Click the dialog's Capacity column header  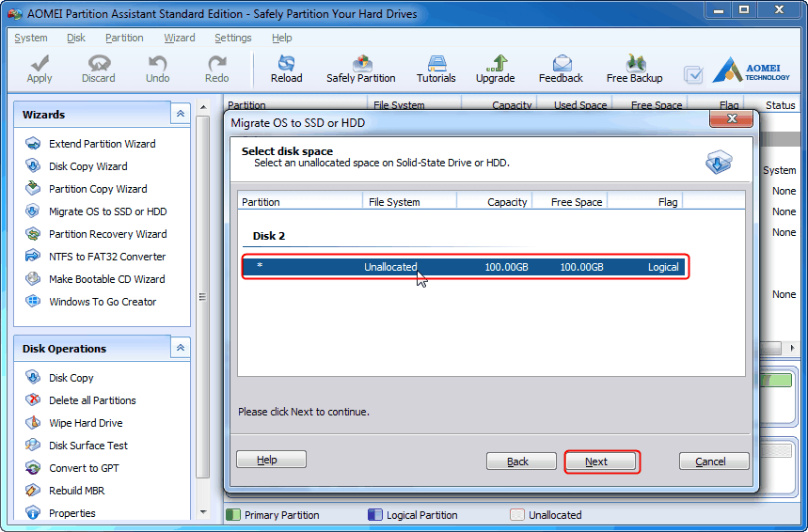494,202
